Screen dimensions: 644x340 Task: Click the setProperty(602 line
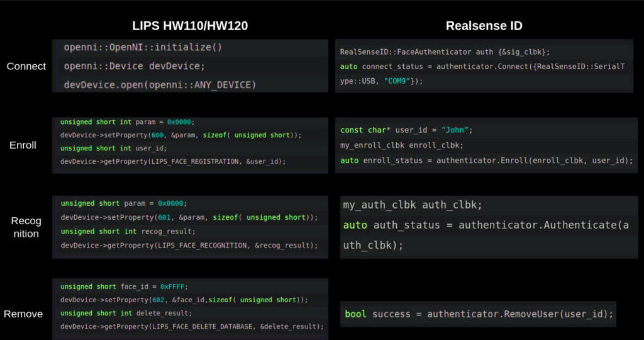point(184,300)
